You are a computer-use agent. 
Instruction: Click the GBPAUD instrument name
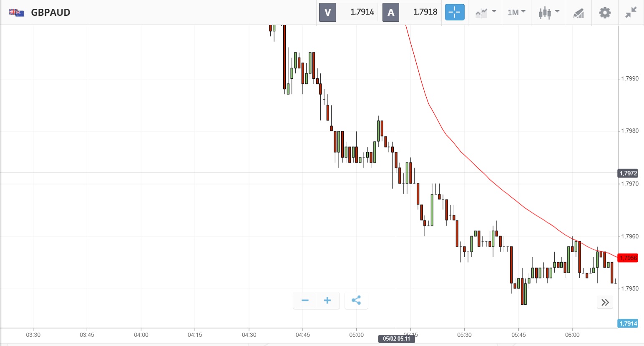[x=50, y=13]
